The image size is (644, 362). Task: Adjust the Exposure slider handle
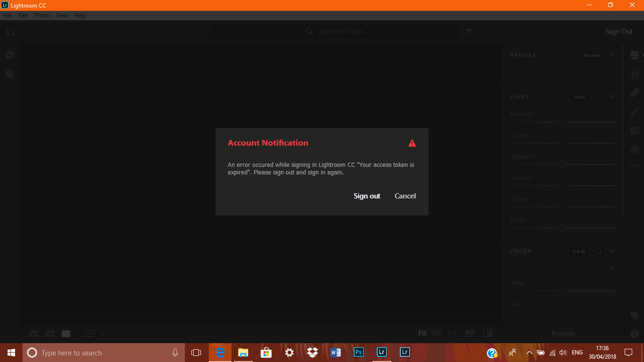(562, 122)
